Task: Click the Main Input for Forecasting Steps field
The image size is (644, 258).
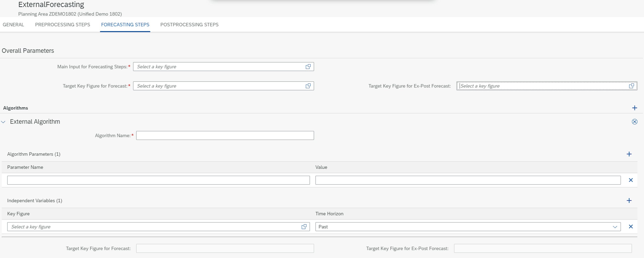Action: pyautogui.click(x=219, y=67)
